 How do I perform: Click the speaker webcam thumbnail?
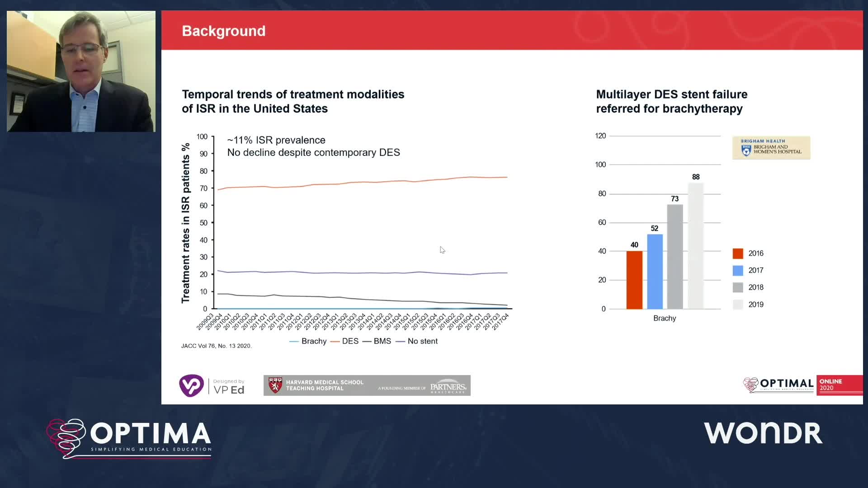coord(81,71)
